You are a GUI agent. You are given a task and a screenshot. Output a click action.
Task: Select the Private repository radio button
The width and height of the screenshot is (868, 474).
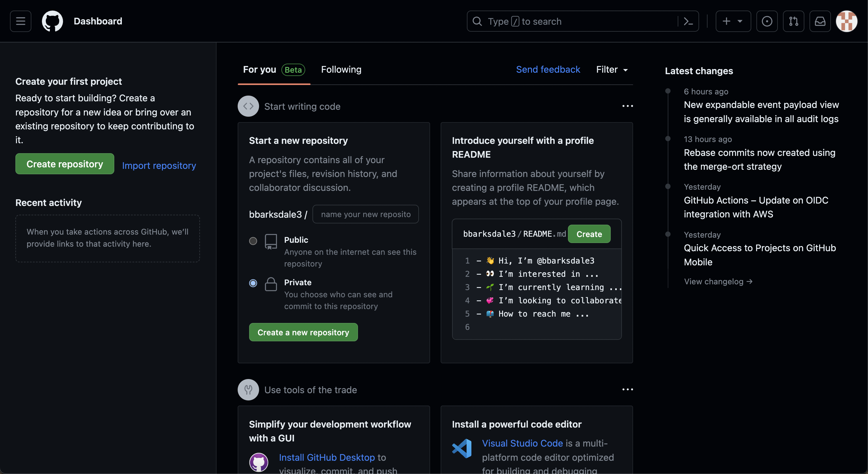(x=252, y=283)
